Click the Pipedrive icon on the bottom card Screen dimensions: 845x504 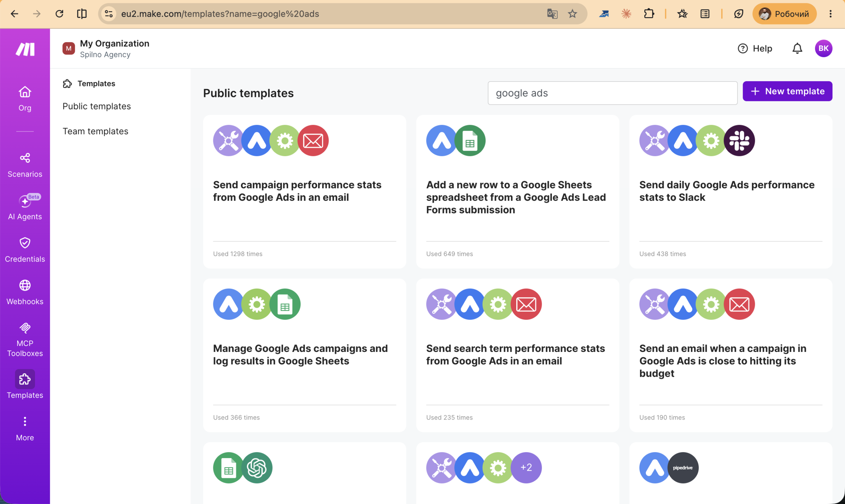(x=683, y=468)
